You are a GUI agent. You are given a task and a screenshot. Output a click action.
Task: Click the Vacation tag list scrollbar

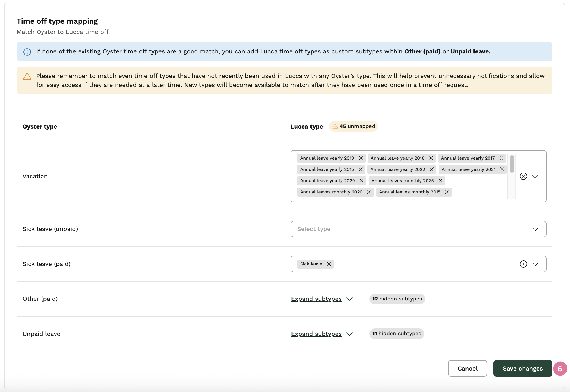pyautogui.click(x=512, y=164)
